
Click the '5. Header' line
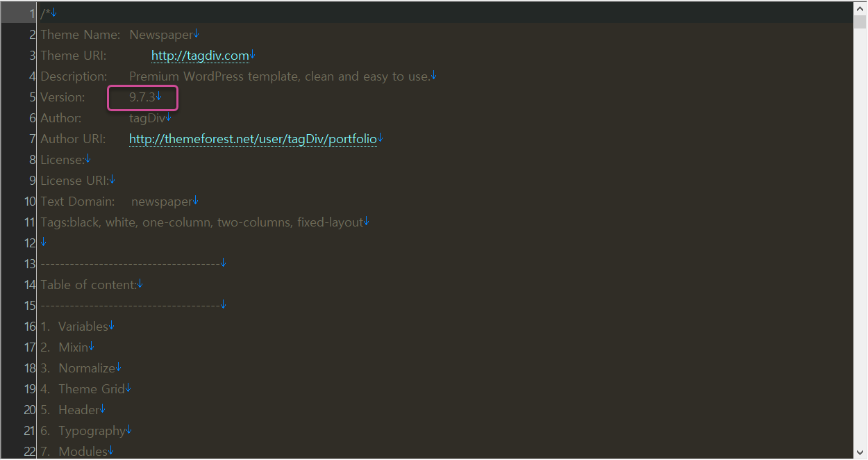click(x=70, y=410)
